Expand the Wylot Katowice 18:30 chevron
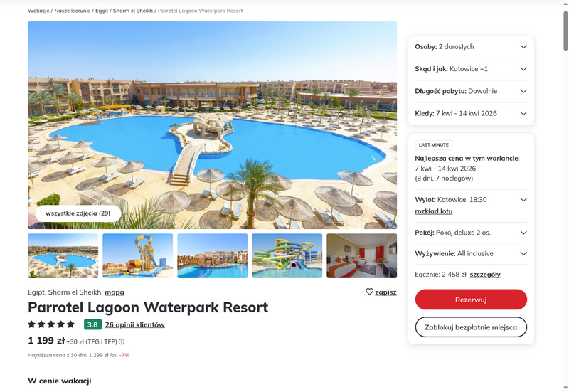The width and height of the screenshot is (569, 392). (523, 200)
